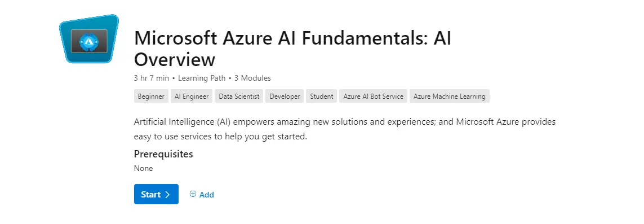Click the Microsoft Azure AI Fundamentals title
This screenshot has width=644, height=224.
click(x=293, y=49)
